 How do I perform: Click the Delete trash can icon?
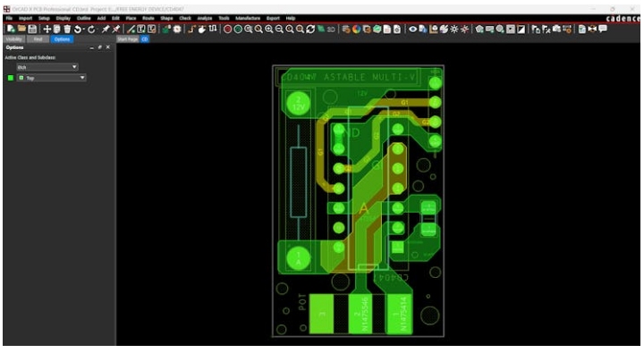(67, 29)
